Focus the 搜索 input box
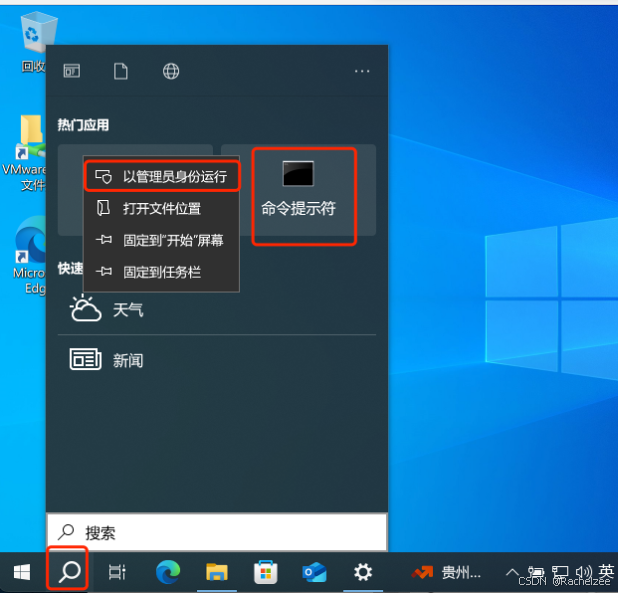618x593 pixels. tap(217, 532)
